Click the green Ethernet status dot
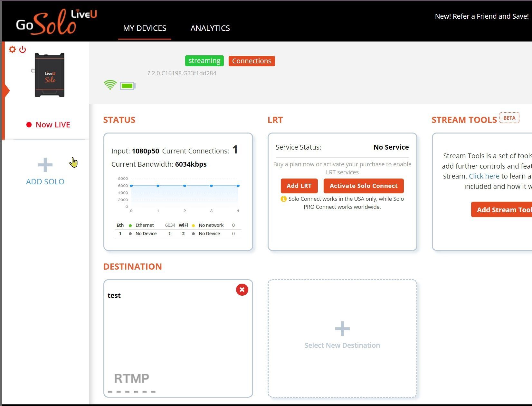The height and width of the screenshot is (406, 532). (130, 226)
